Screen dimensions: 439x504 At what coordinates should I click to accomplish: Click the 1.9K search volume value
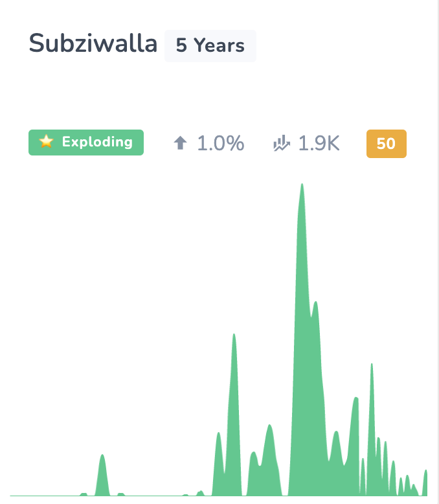click(x=319, y=143)
